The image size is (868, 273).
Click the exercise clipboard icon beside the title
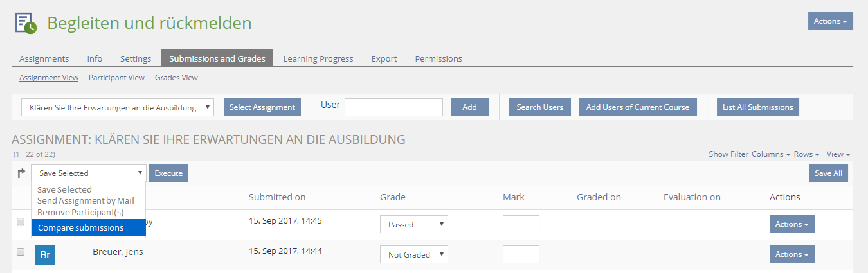pos(26,23)
